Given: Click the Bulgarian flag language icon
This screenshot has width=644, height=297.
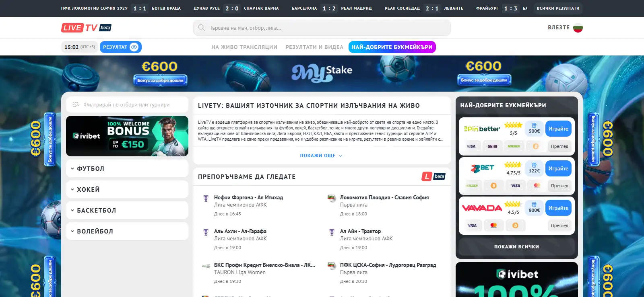Looking at the screenshot, I should 578,28.
